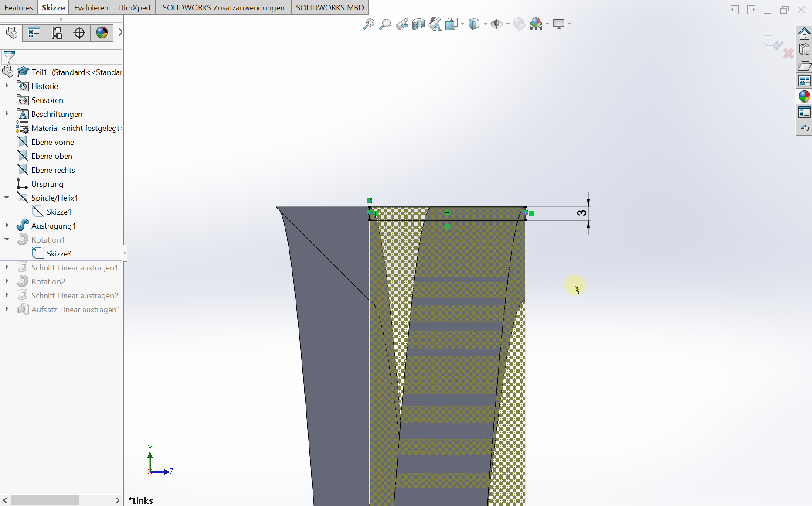This screenshot has height=506, width=812.
Task: Click the Zoom to Fit magnifier icon
Action: 369,24
